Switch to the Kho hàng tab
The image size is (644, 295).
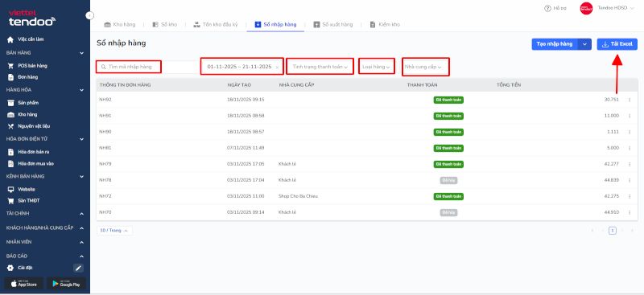click(x=119, y=25)
